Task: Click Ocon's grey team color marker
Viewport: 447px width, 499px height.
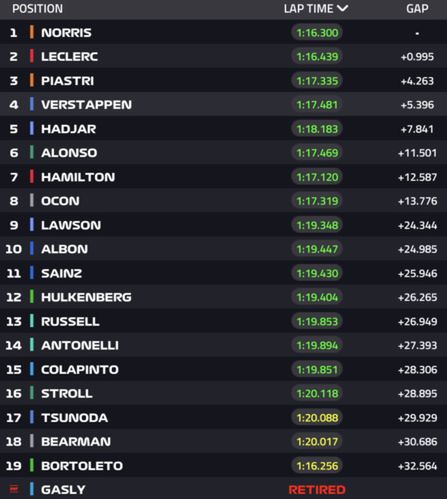Action: tap(32, 201)
